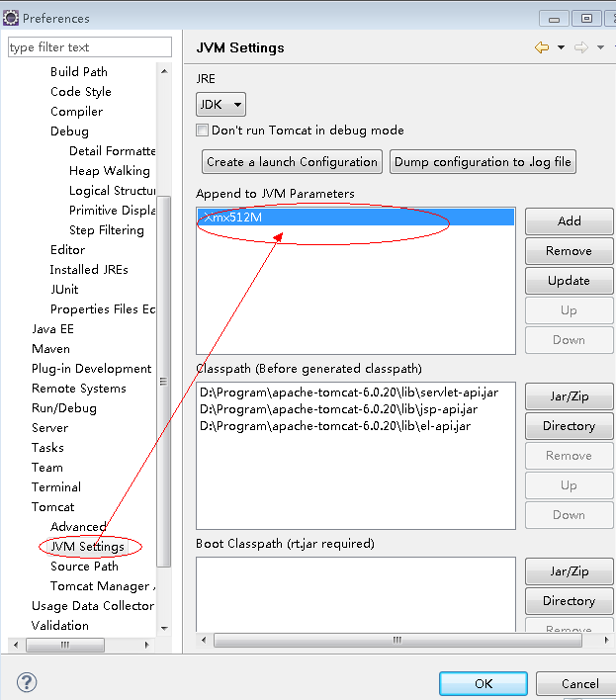
Task: Click tree scrollbar down arrow
Action: click(x=164, y=628)
